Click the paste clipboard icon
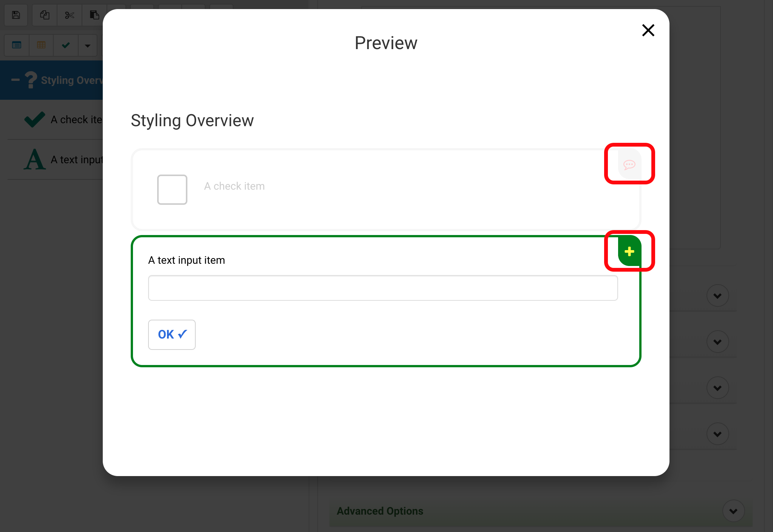773x532 pixels. [x=94, y=15]
